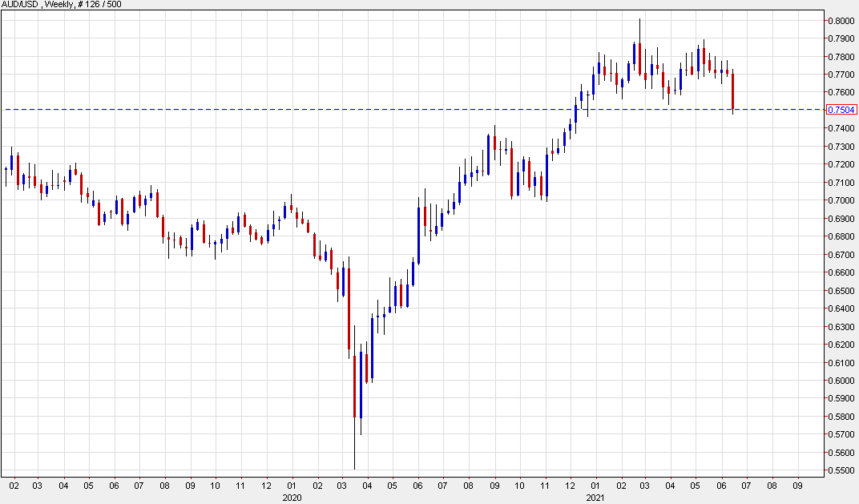Select the 2021 year label on time axis

(595, 497)
